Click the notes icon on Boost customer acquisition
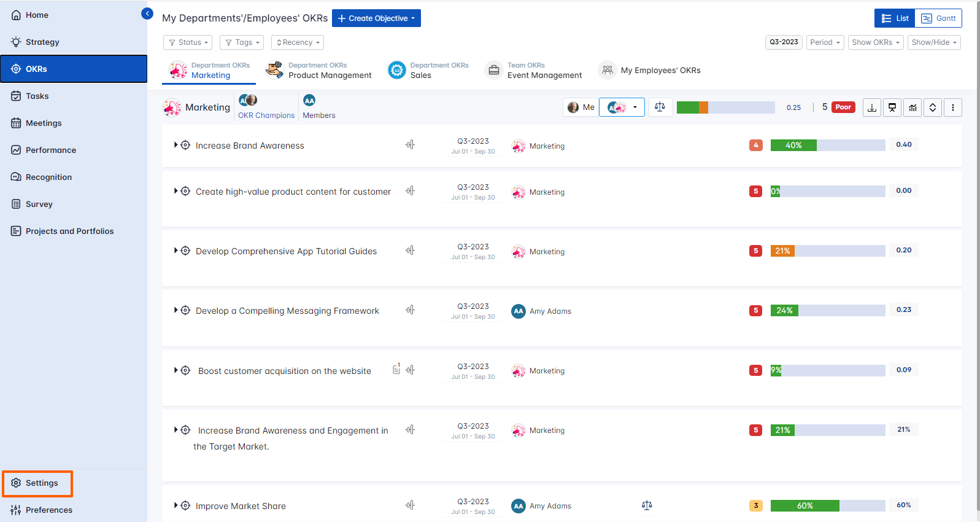 pyautogui.click(x=396, y=369)
